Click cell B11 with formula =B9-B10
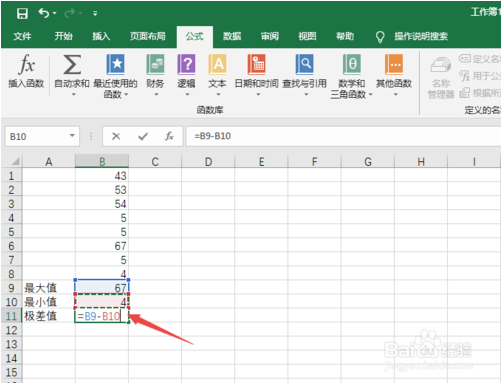Screen dimensions: 504x385 point(102,315)
